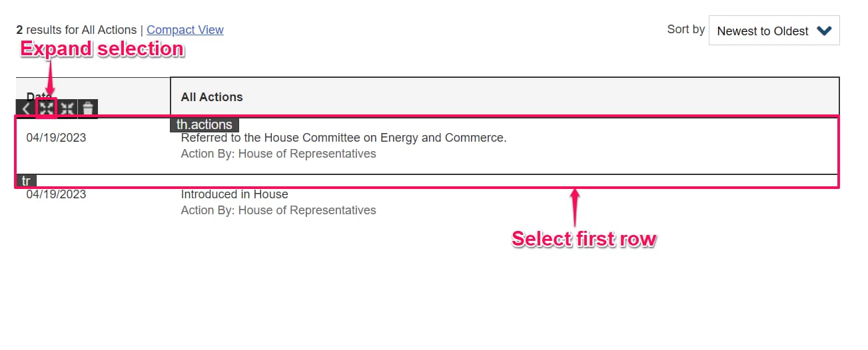Click the back chevron in the selector toolbar
Screen dimensions: 868x350
click(25, 109)
